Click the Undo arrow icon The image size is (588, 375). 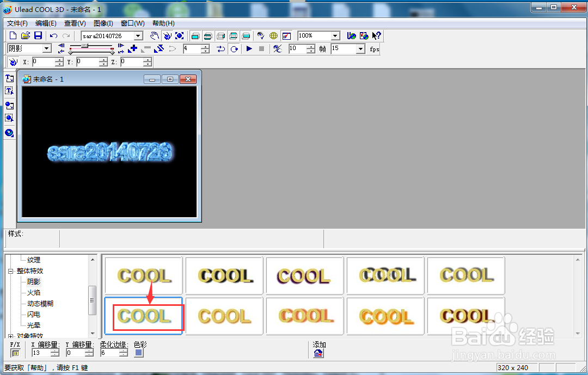53,35
